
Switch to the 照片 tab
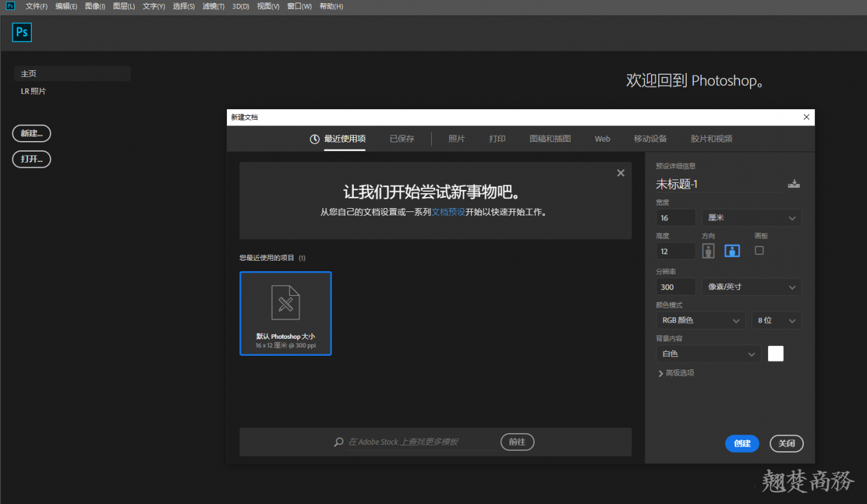[x=457, y=139]
